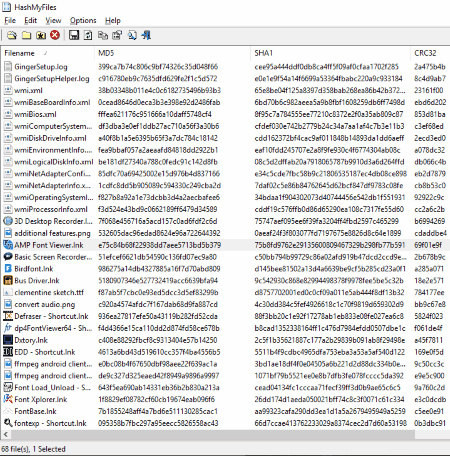The image size is (450, 456).
Task: Select the wmi.xml file row
Action: [x=225, y=90]
